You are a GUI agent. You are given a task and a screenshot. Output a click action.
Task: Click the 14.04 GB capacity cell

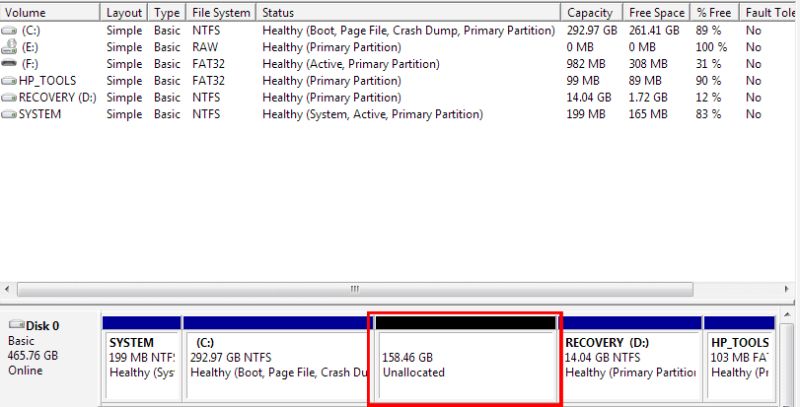[x=589, y=97]
